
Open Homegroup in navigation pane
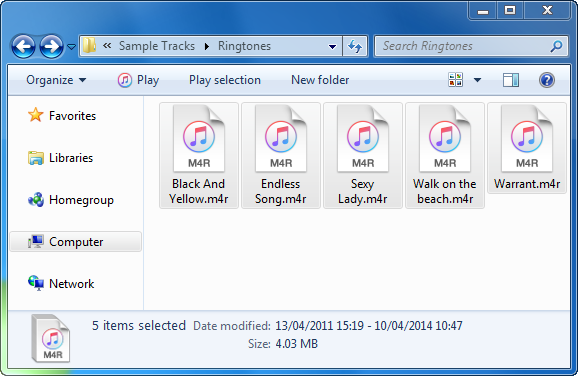81,200
